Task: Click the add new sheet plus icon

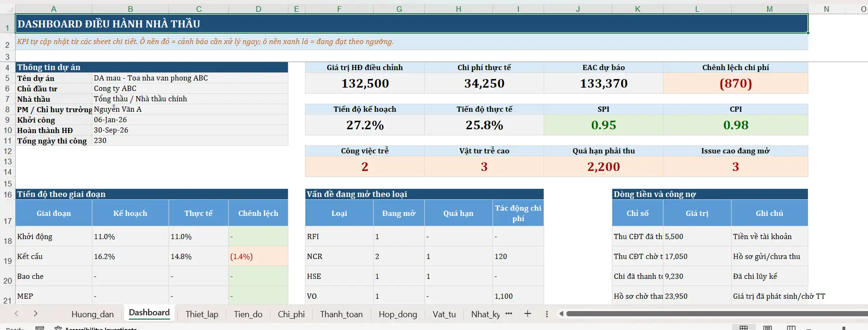Action: tap(528, 314)
